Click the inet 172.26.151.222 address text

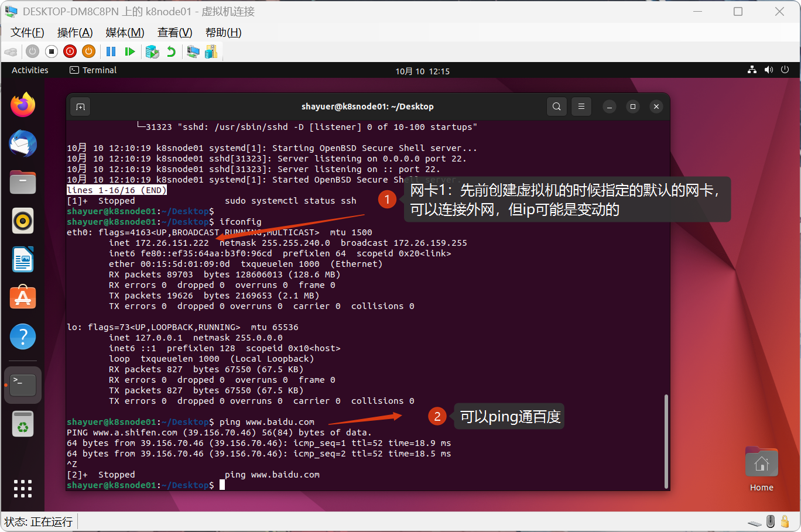coord(159,243)
